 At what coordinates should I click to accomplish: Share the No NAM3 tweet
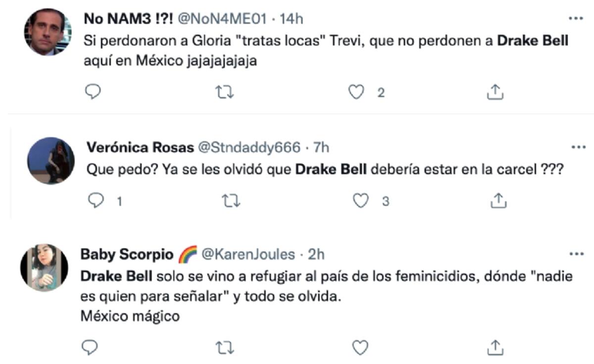pos(495,92)
